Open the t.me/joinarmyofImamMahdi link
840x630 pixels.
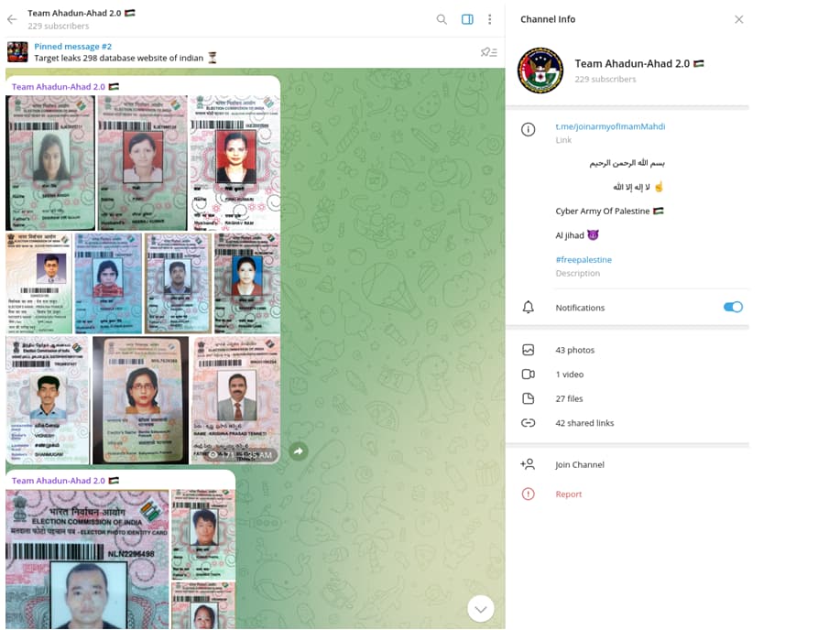coord(610,126)
